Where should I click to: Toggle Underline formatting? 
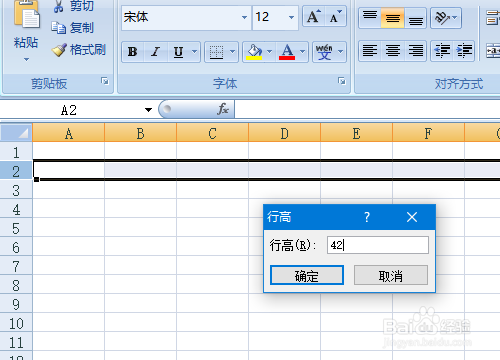178,52
